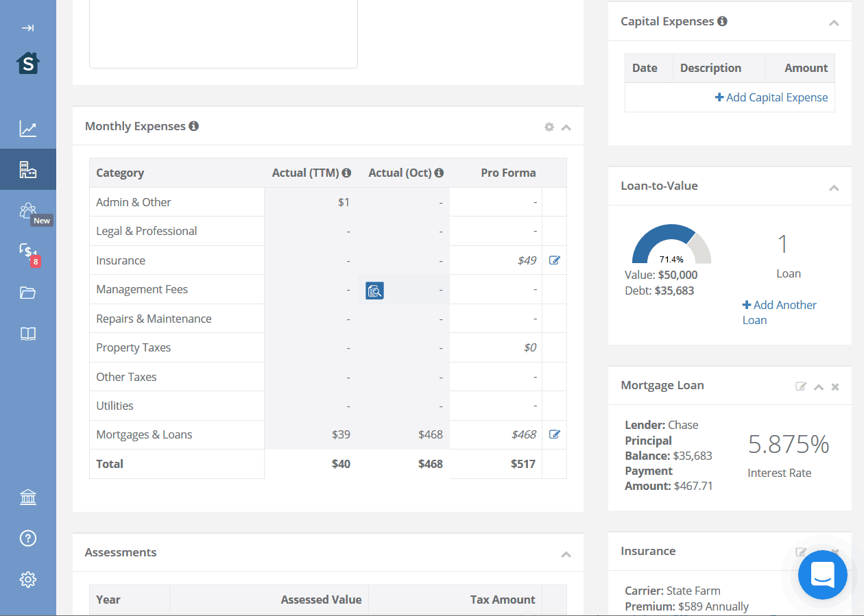
Task: Open the dashboard chart icon in sidebar
Action: coord(27,128)
